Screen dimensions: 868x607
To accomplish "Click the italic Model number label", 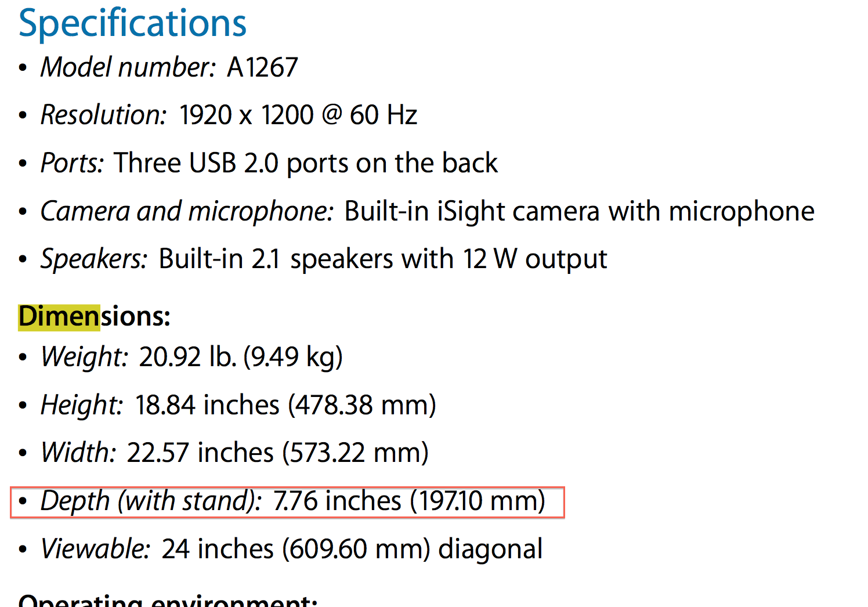I will click(x=128, y=67).
